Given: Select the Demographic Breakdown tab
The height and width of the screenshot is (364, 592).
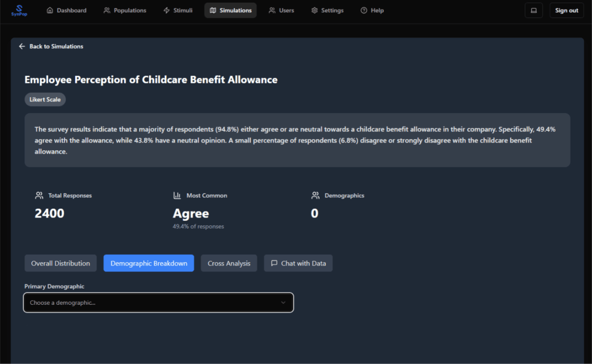Looking at the screenshot, I should coord(149,263).
